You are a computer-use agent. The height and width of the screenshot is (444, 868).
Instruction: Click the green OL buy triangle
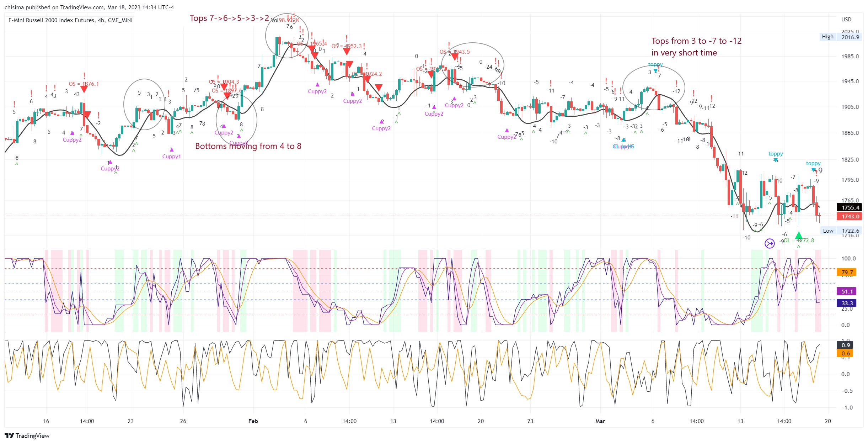coord(799,236)
